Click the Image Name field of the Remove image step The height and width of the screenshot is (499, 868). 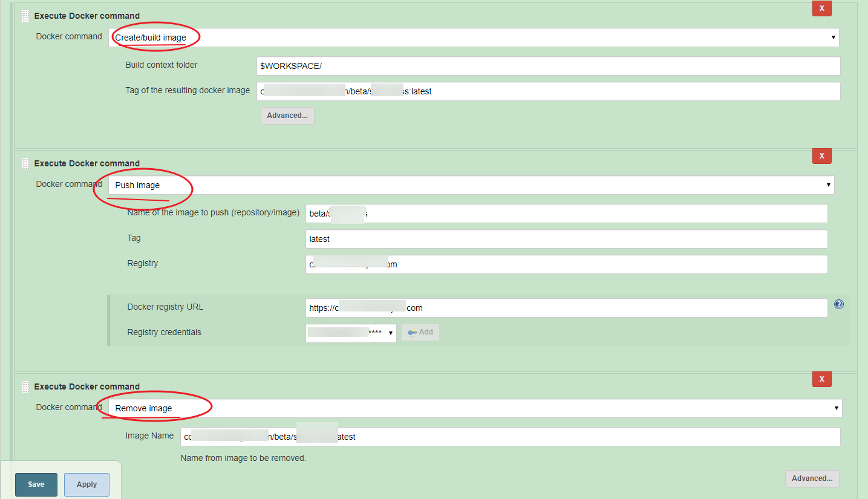click(510, 436)
